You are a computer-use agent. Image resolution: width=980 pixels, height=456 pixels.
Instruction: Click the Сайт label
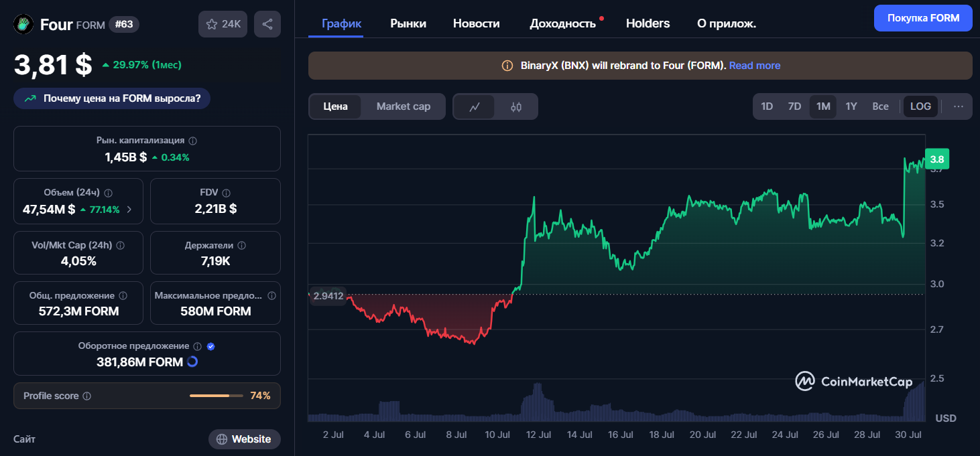[x=24, y=439]
